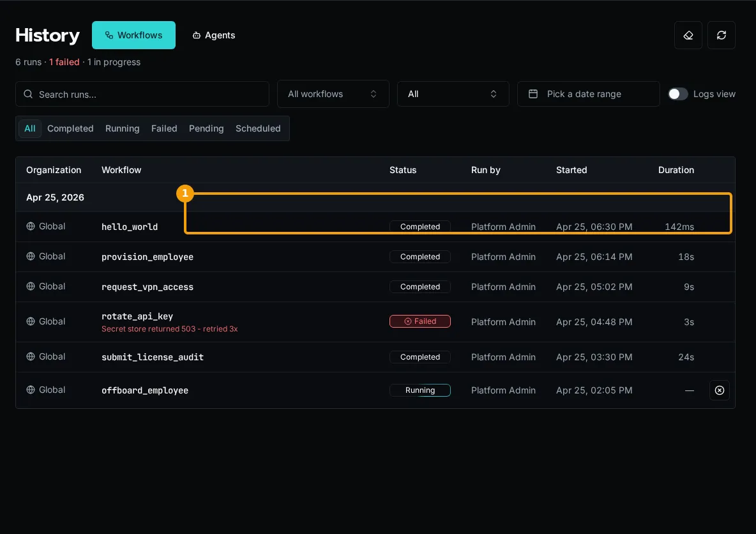Viewport: 756px width, 534px height.
Task: Click the Started column header
Action: coord(571,170)
